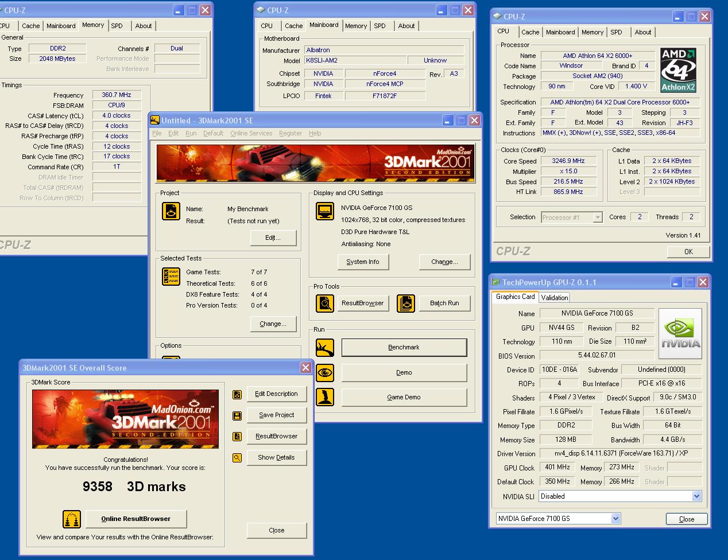The width and height of the screenshot is (728, 560).
Task: Click the Driver Version field in GPU-Z
Action: [x=621, y=453]
